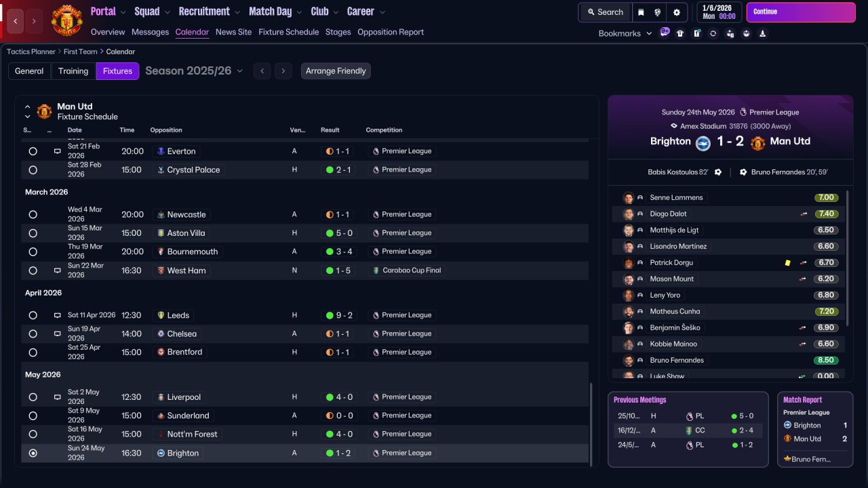Open the Match Report panel
Screen dimensions: 868x488
coord(816,429)
